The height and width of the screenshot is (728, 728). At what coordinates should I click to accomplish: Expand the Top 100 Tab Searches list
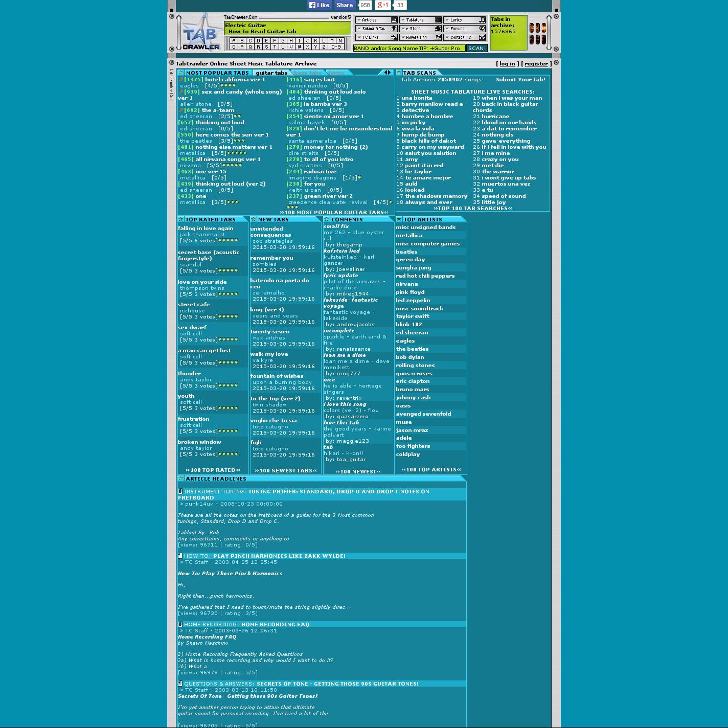tap(472, 208)
